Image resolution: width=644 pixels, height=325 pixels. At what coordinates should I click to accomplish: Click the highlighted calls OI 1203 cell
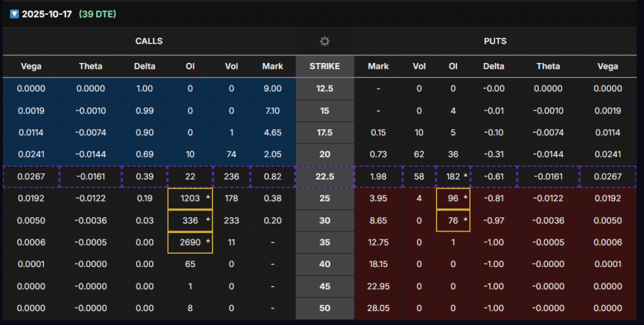190,198
